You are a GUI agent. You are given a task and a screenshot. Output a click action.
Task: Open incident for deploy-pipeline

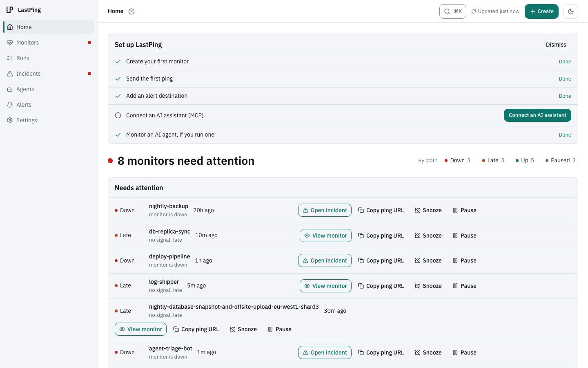click(x=325, y=260)
